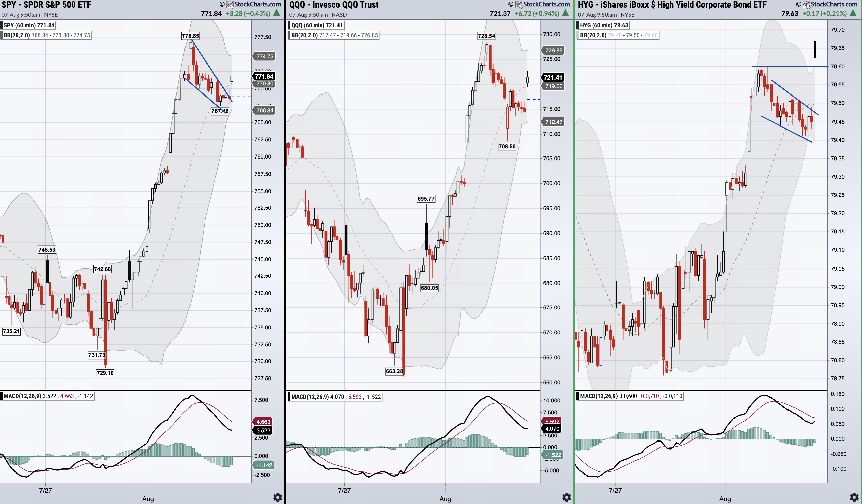This screenshot has width=862, height=504.
Task: Click the black 4.070 MACD tag on QQQ
Action: 551,429
